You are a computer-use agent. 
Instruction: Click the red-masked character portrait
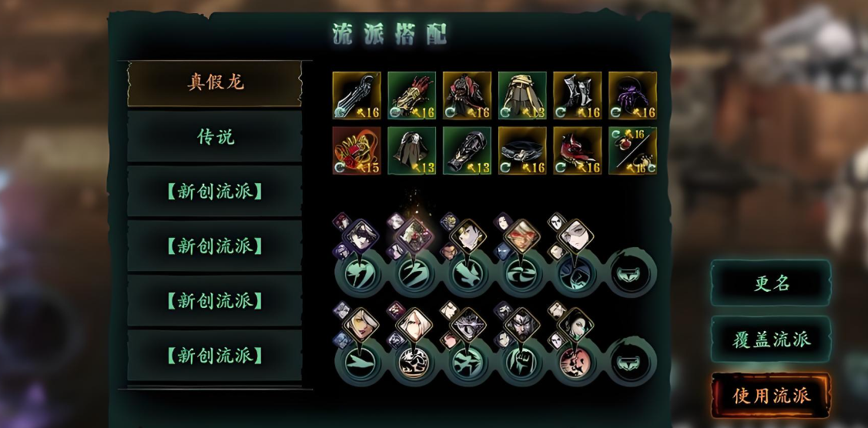(x=522, y=236)
